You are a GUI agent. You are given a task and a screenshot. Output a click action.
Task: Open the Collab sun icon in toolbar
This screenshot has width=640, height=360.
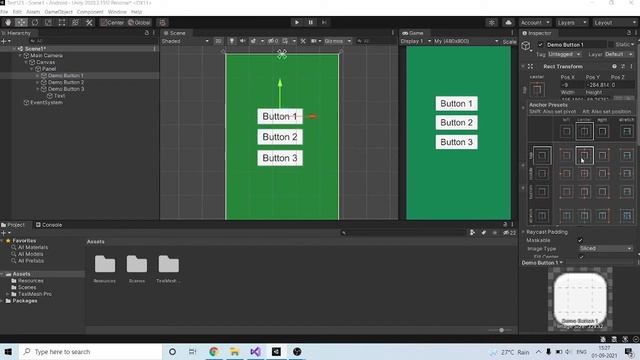[492, 22]
